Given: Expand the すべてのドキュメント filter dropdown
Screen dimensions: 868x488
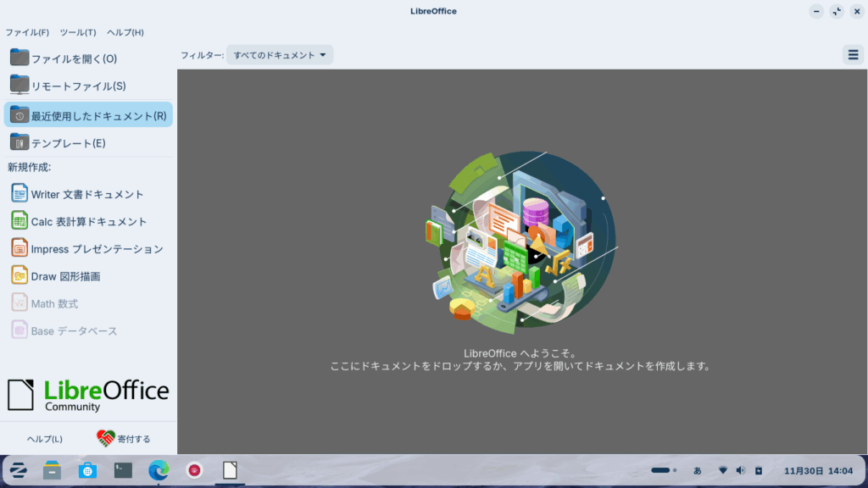Looking at the screenshot, I should (280, 55).
